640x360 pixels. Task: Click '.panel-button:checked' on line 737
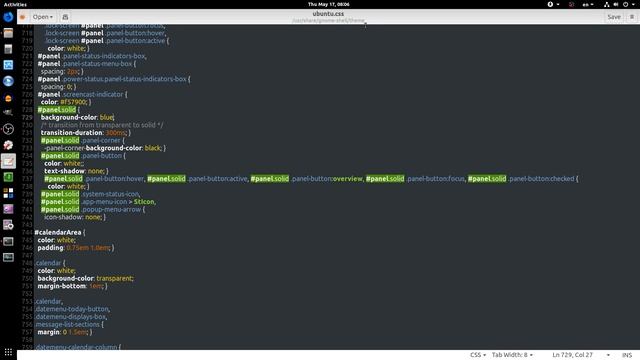tap(541, 179)
